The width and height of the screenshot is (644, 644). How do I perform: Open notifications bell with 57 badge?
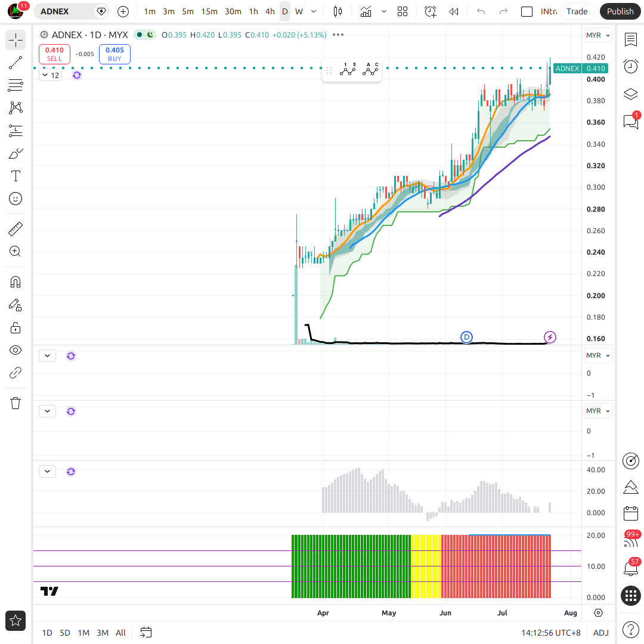pos(630,568)
